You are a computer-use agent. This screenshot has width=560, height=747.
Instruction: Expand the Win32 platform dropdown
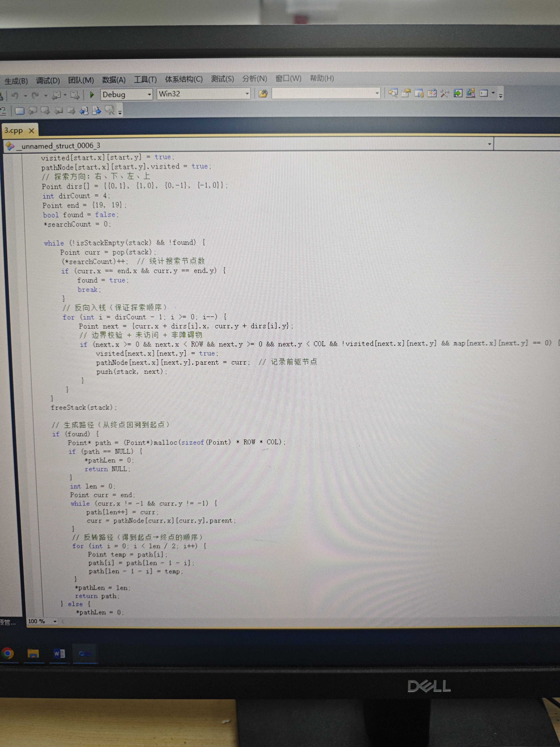point(247,94)
